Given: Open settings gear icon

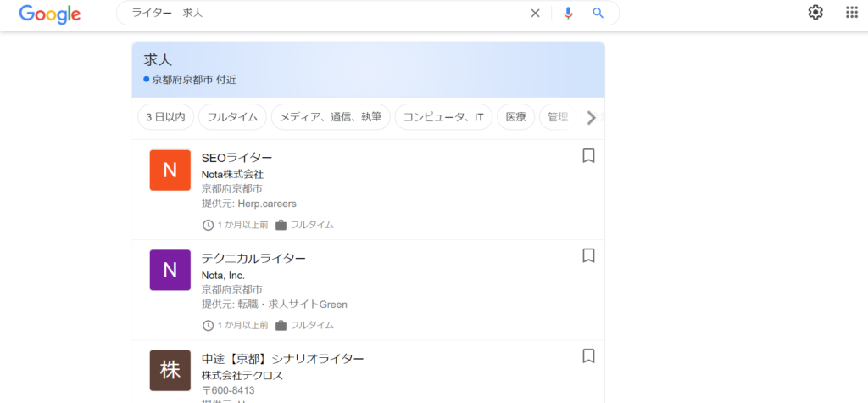Looking at the screenshot, I should pyautogui.click(x=815, y=13).
